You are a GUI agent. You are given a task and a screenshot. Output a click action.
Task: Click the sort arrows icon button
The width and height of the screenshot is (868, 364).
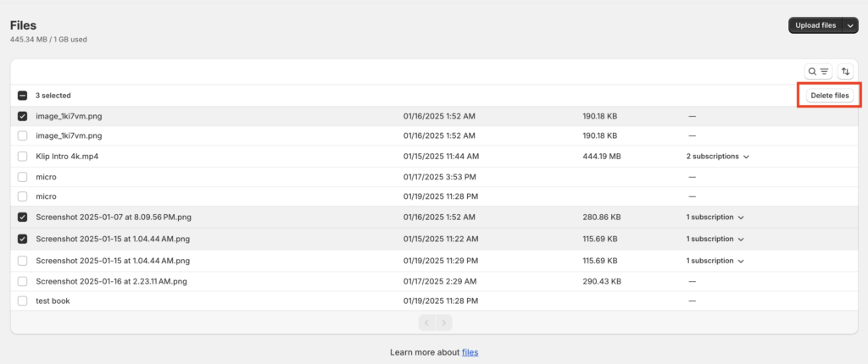pyautogui.click(x=845, y=71)
